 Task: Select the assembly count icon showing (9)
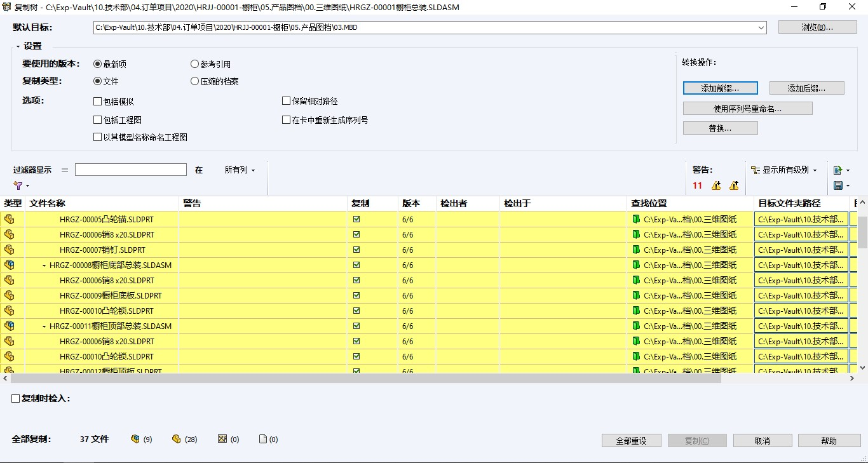[x=134, y=438]
